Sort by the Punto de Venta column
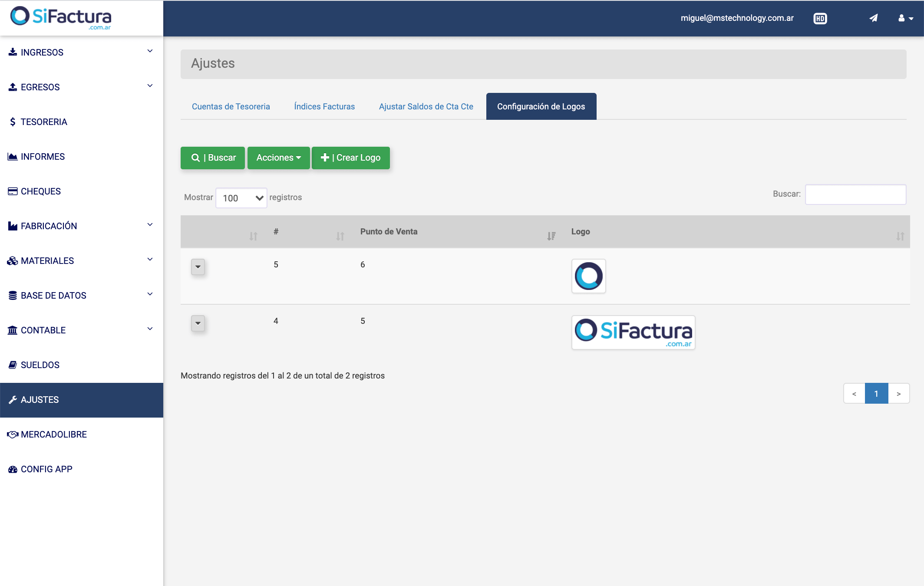Viewport: 924px width, 586px height. click(551, 236)
